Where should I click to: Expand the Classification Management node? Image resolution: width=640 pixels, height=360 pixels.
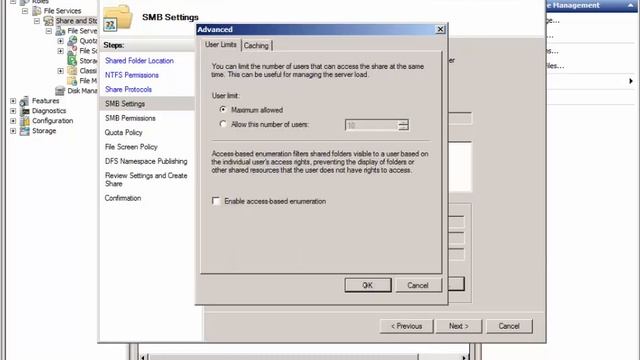[x=60, y=71]
